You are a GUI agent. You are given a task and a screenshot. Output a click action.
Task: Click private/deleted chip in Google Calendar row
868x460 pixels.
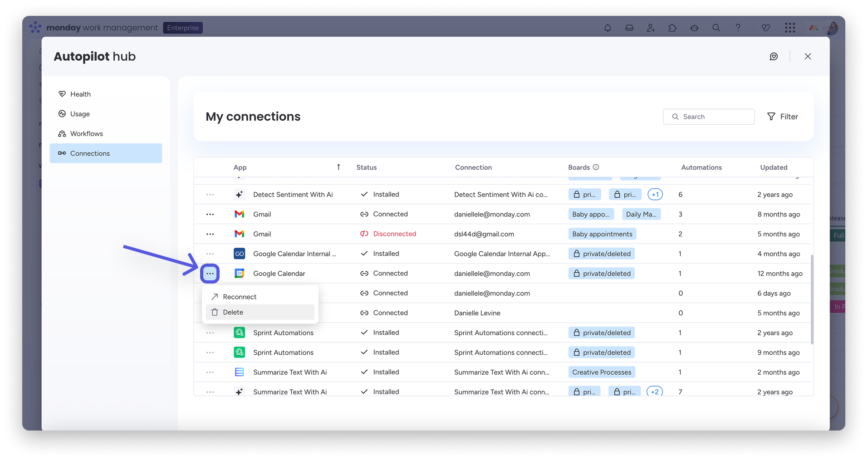click(x=602, y=274)
